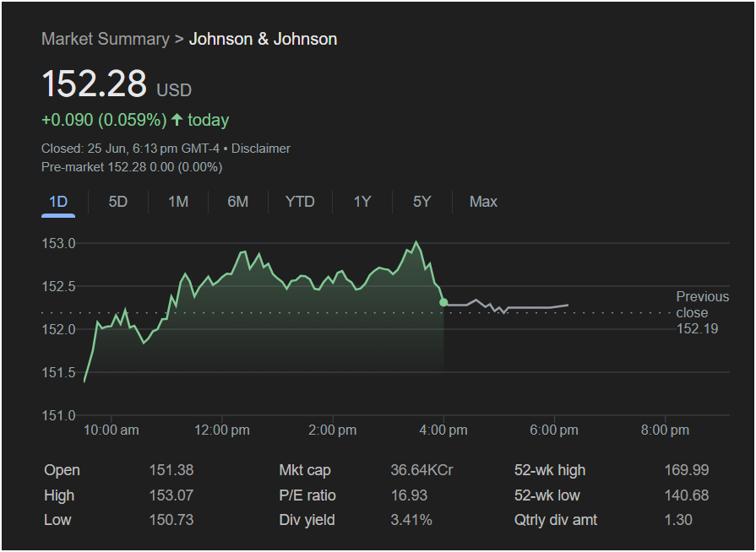This screenshot has height=552, width=756.
Task: Open the YTD range tab
Action: pyautogui.click(x=300, y=202)
